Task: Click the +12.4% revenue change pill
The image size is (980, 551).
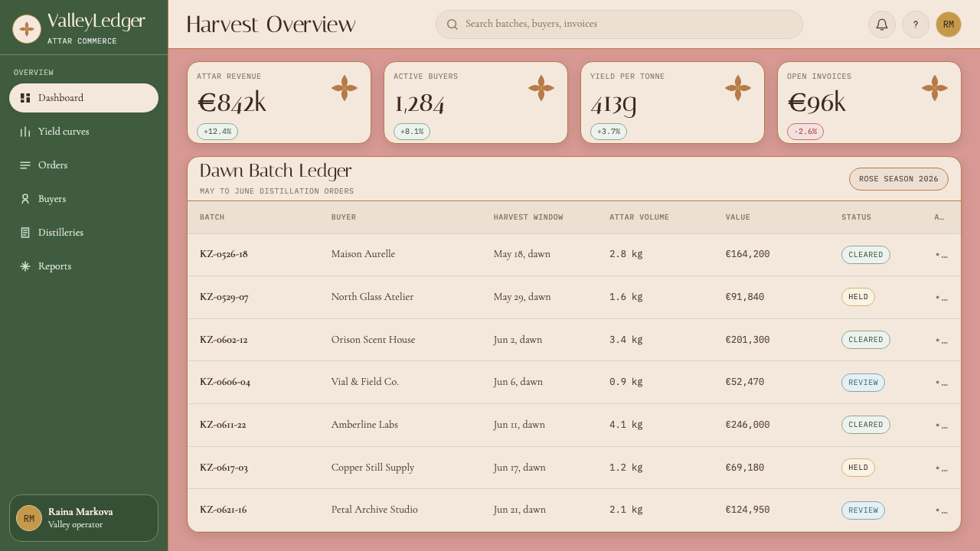Action: pos(217,132)
